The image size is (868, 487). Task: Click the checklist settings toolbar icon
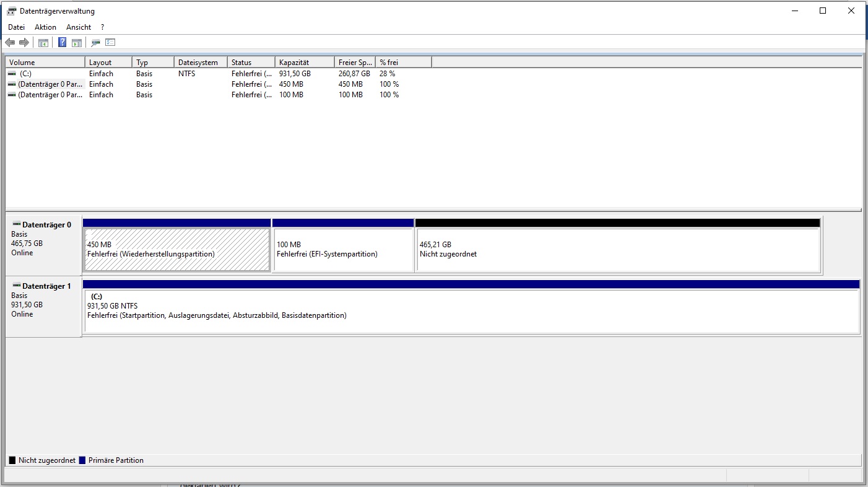(110, 43)
